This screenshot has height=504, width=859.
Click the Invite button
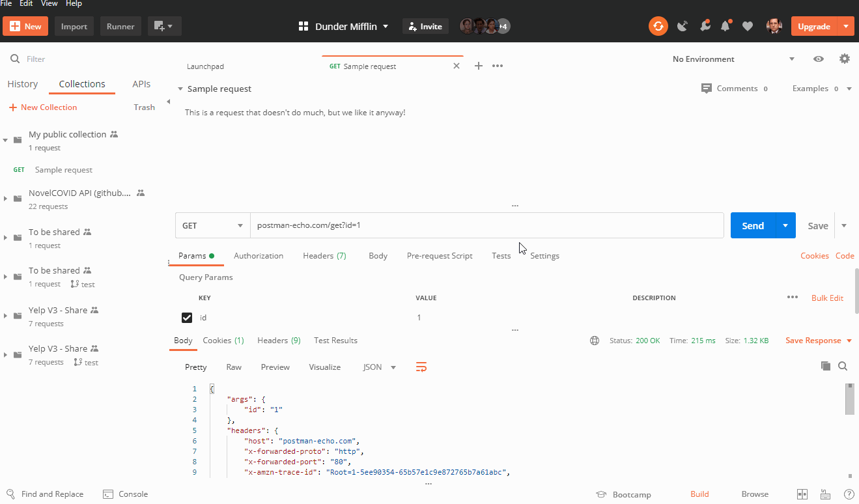pos(426,26)
